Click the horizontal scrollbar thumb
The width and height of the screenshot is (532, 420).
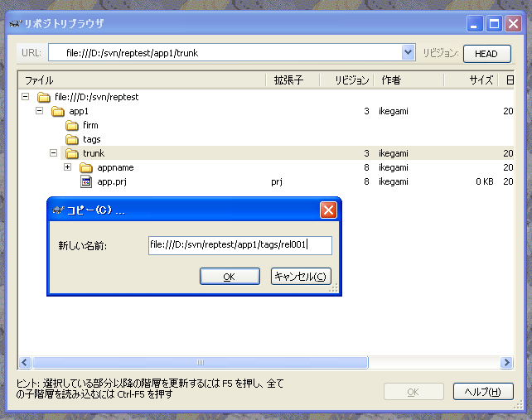[x=201, y=362]
